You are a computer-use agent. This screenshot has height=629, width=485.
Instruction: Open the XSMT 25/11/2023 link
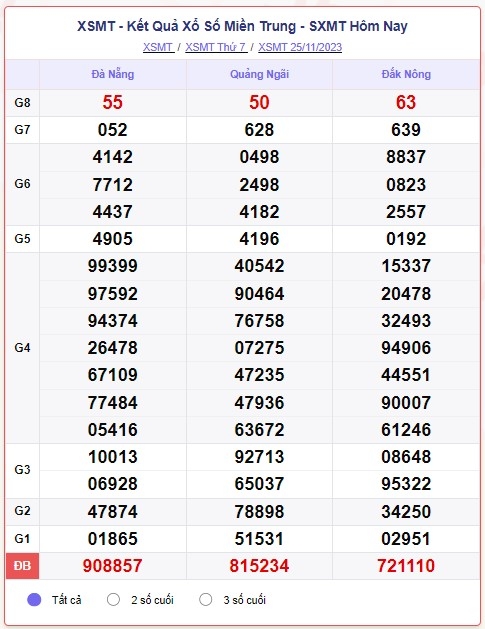300,47
